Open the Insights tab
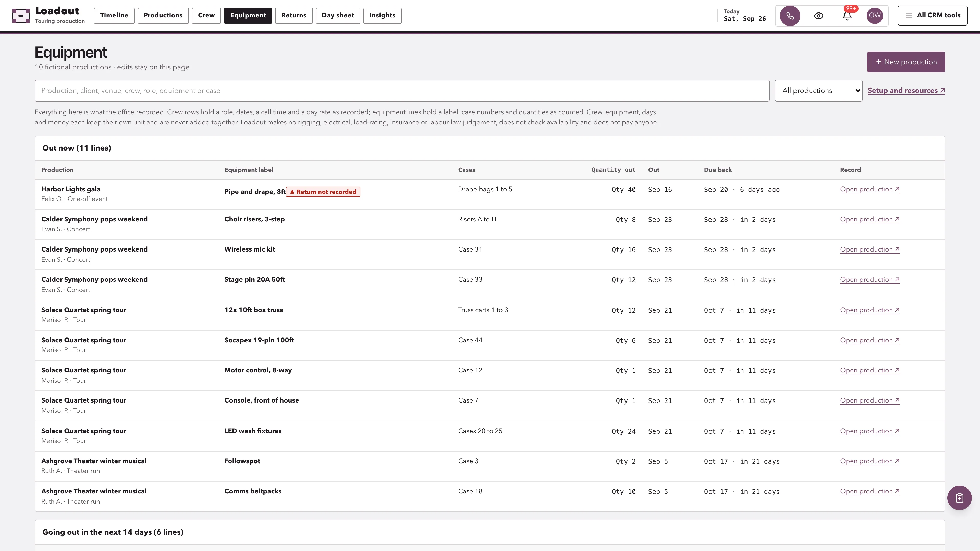 click(x=382, y=16)
